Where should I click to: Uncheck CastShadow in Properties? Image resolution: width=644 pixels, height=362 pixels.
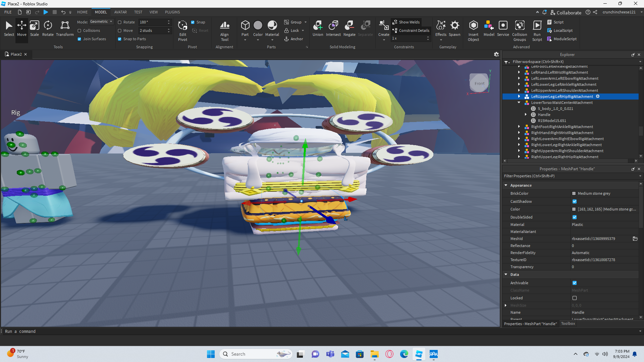(x=575, y=201)
